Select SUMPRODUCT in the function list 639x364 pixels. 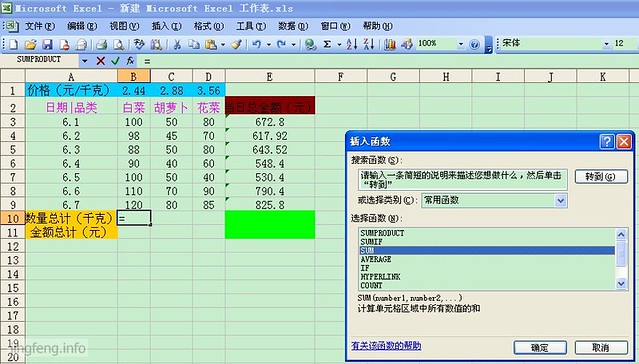click(487, 233)
